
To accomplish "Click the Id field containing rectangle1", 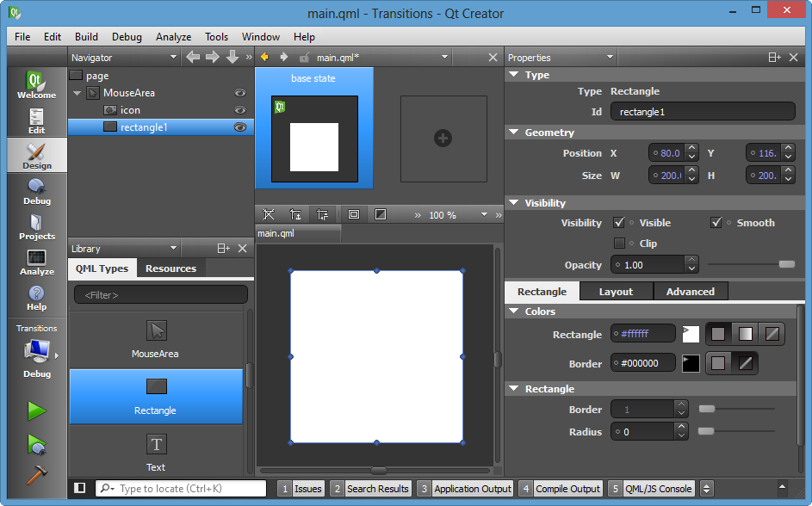I will tap(703, 111).
